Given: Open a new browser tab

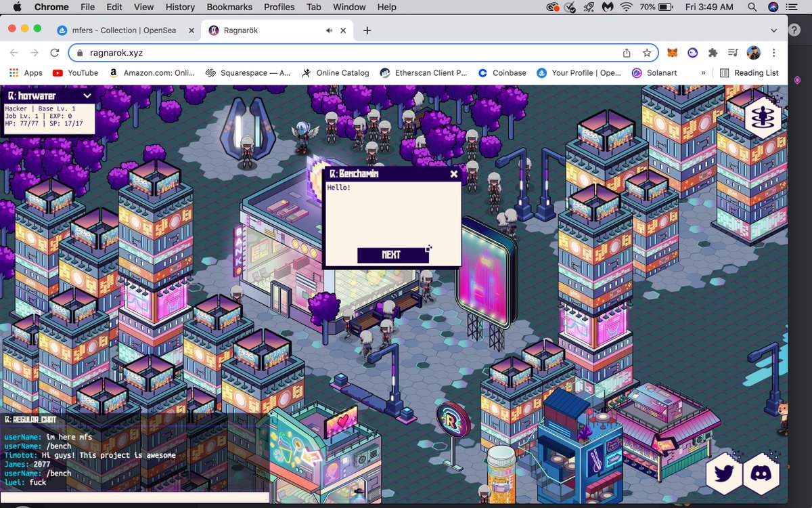Looking at the screenshot, I should click(x=367, y=30).
